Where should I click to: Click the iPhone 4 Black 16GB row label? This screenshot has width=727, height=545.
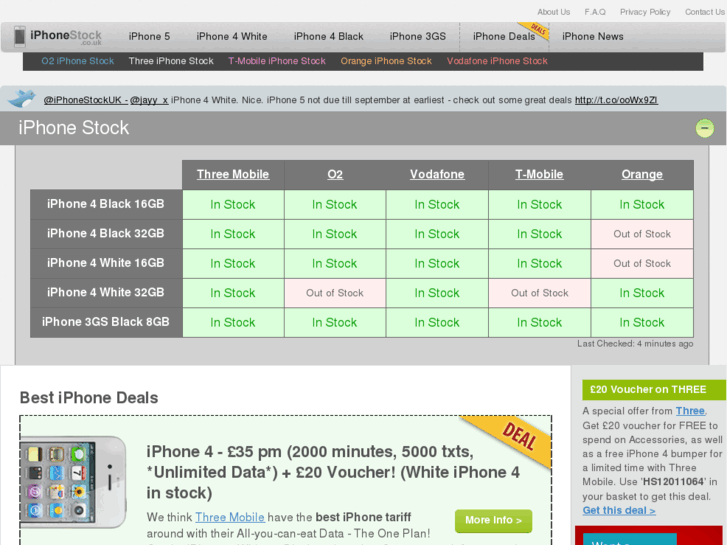[106, 204]
